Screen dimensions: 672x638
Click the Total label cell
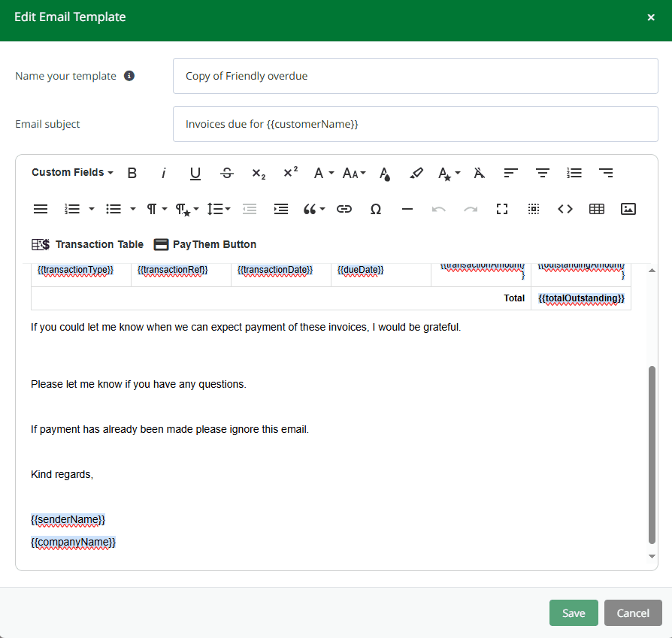(x=281, y=298)
